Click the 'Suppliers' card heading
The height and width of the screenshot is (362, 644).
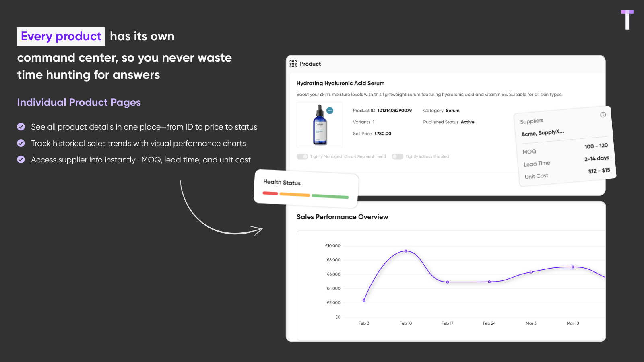pyautogui.click(x=532, y=121)
